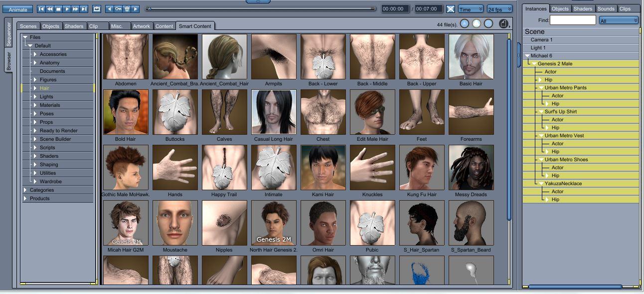Click the current time field 00:00:00
Viewport: 644px width, 294px height.
point(395,9)
